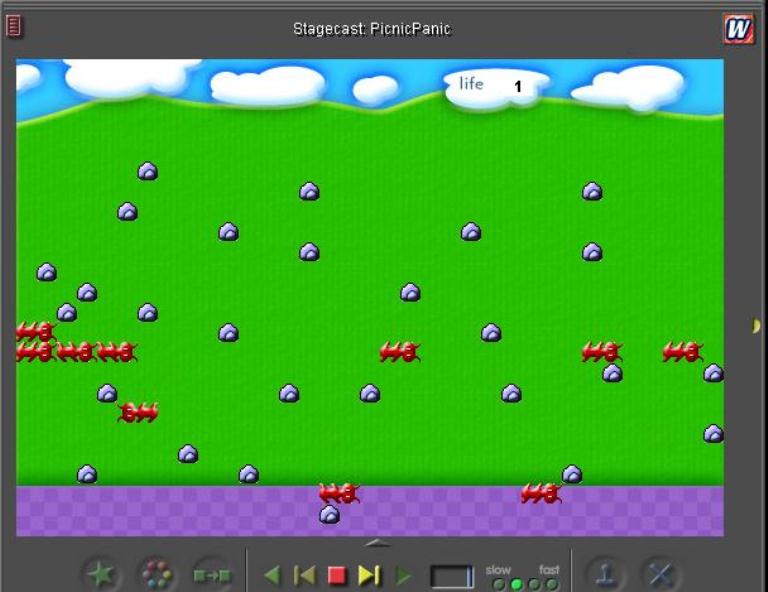Screen dimensions: 768x592
Task: Select the lit green speed dot
Action: (516, 584)
